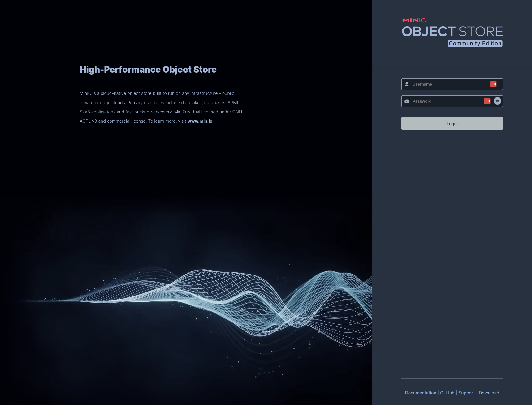Open the Download link

[489, 393]
